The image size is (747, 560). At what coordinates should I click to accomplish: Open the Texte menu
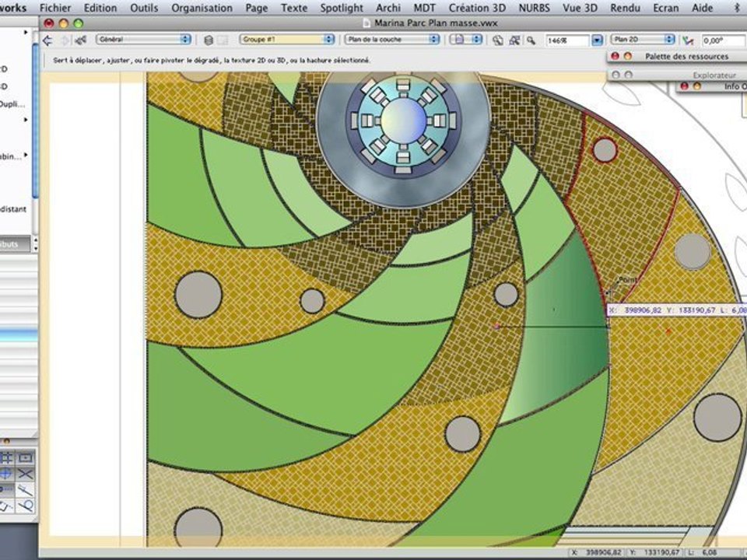(x=294, y=8)
